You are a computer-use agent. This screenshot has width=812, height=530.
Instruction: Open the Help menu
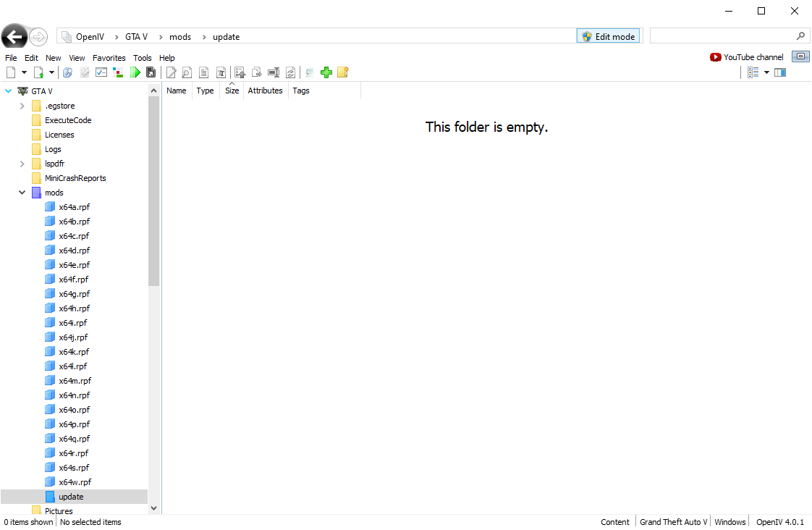(x=166, y=58)
